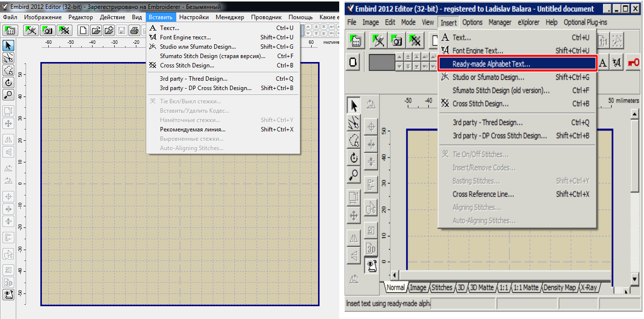Click Cross Stitch icon in Russian toolbar

pyautogui.click(x=64, y=31)
